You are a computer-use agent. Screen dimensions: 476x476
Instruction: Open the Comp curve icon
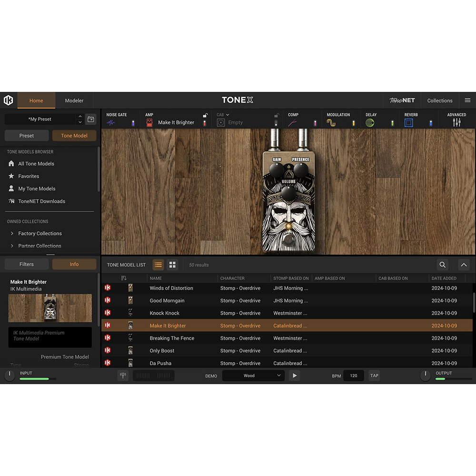coord(292,123)
